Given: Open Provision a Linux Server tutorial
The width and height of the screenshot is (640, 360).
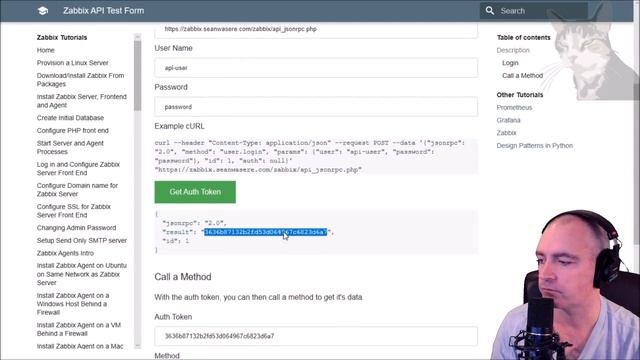Looking at the screenshot, I should click(72, 63).
